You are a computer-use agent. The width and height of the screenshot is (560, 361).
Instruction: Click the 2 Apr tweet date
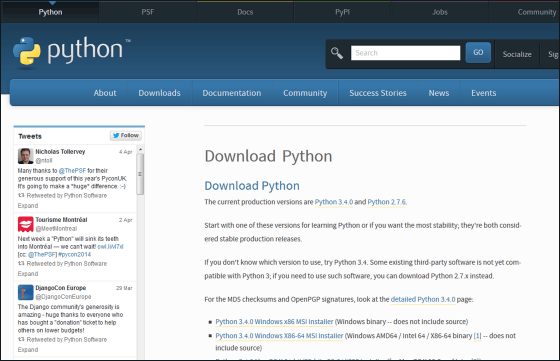coord(126,220)
